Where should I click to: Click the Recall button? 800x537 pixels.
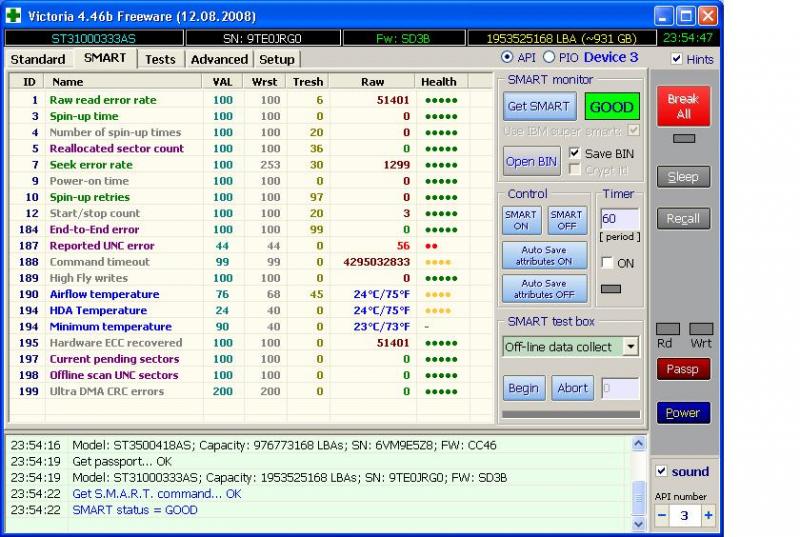[683, 219]
